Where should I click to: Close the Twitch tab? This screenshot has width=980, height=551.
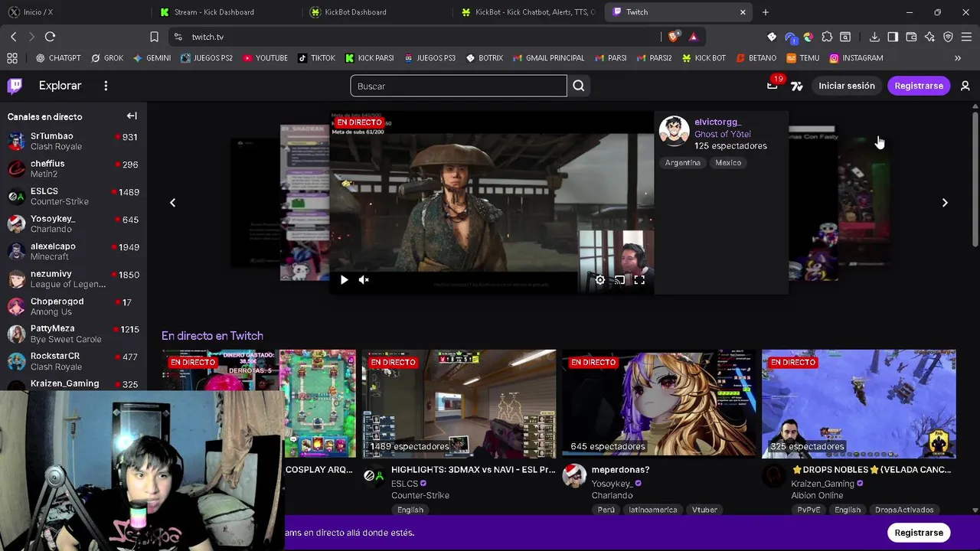(743, 12)
